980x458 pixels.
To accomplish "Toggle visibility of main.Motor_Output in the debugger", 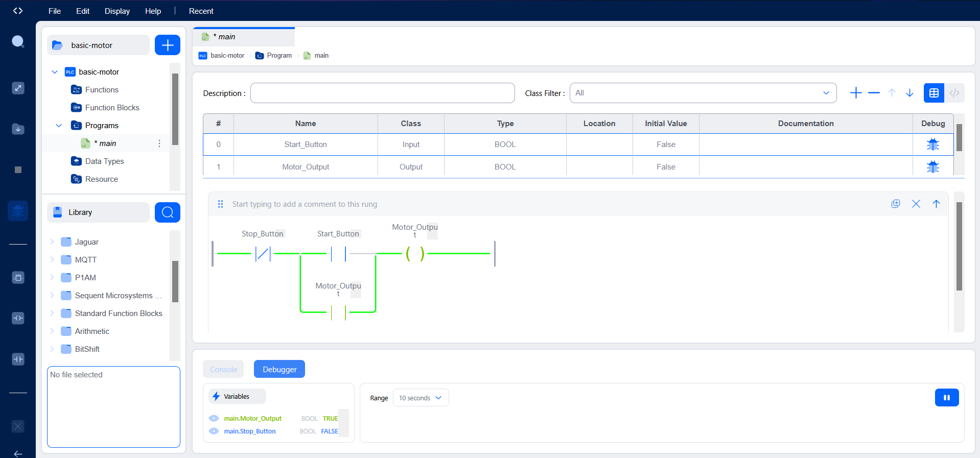I will pyautogui.click(x=214, y=418).
